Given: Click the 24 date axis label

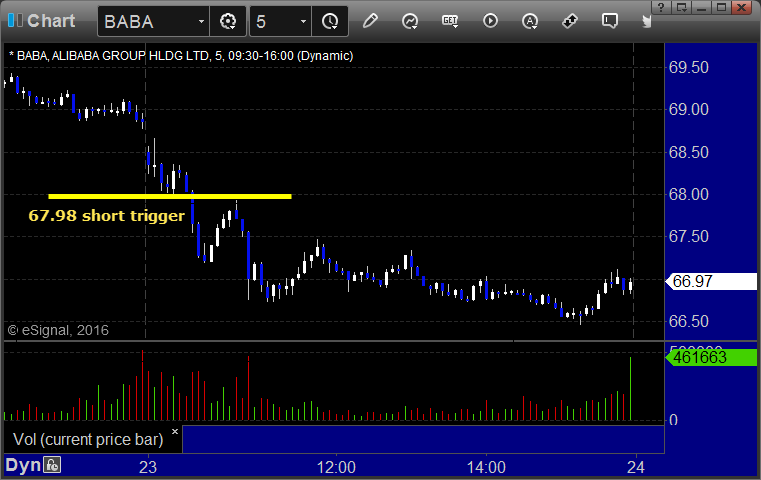Looking at the screenshot, I should tap(635, 467).
